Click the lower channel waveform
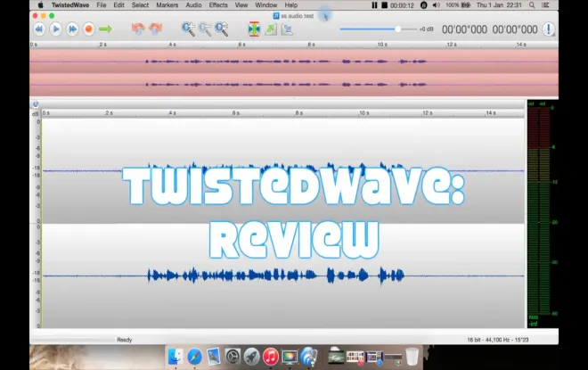Image resolution: width=588 pixels, height=370 pixels. (x=283, y=275)
